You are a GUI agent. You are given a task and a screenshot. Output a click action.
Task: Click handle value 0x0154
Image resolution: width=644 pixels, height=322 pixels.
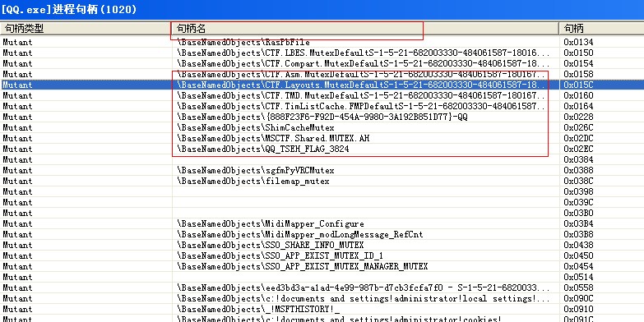(x=578, y=63)
